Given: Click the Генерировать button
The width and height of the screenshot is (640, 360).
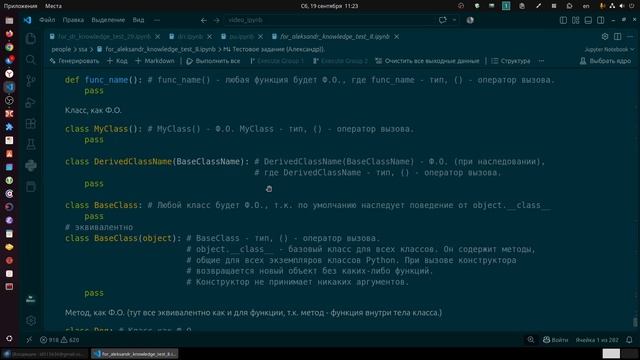Looking at the screenshot, I should coord(74,61).
